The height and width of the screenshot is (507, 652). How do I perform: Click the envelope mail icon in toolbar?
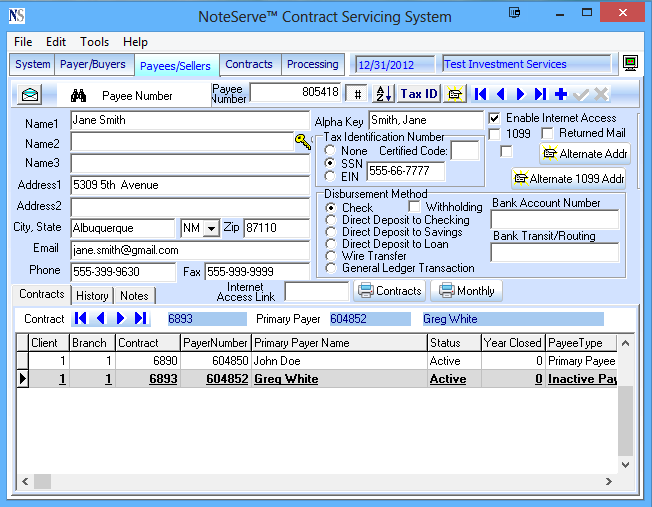click(x=30, y=95)
